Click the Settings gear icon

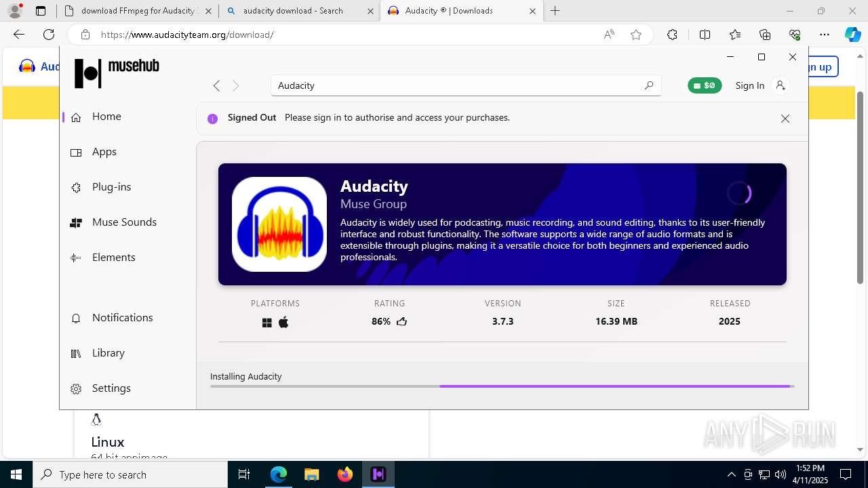pyautogui.click(x=77, y=389)
